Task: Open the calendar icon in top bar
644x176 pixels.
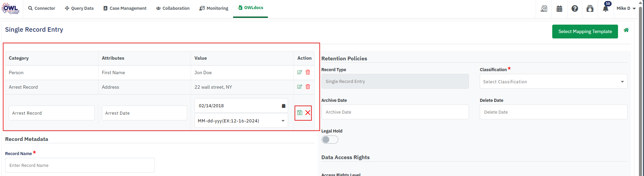Action: click(559, 9)
